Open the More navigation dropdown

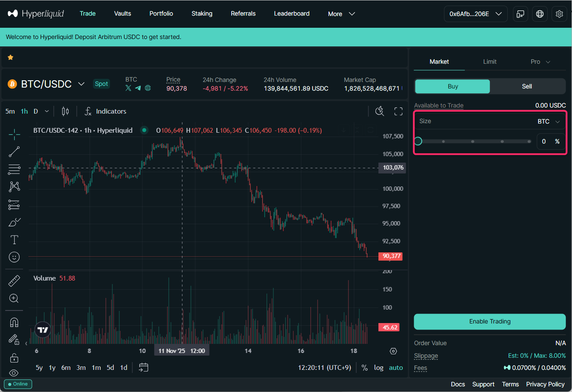(x=342, y=14)
